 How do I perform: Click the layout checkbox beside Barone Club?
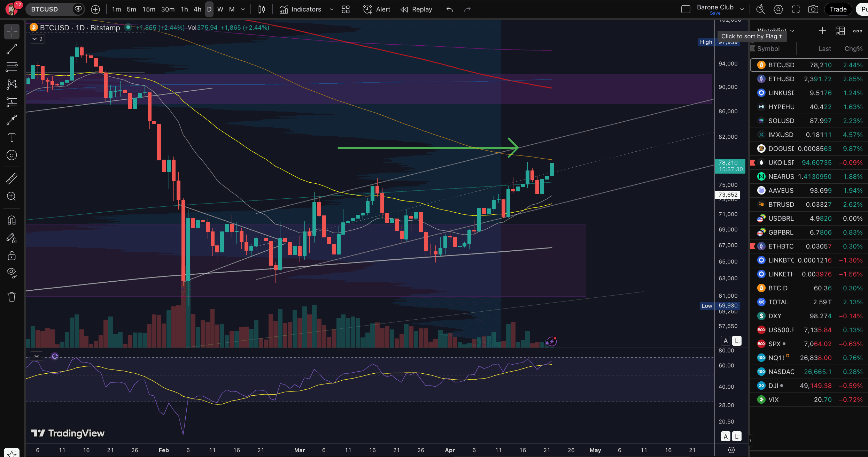(686, 9)
